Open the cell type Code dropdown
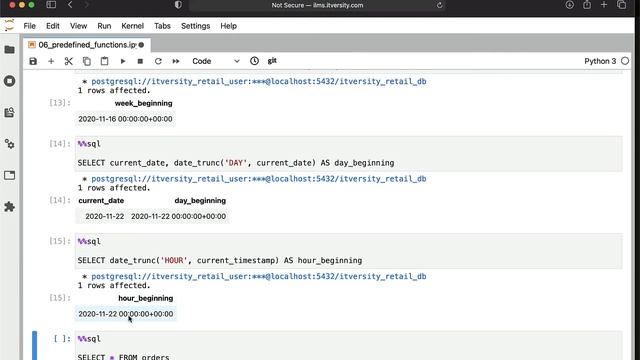 point(216,61)
